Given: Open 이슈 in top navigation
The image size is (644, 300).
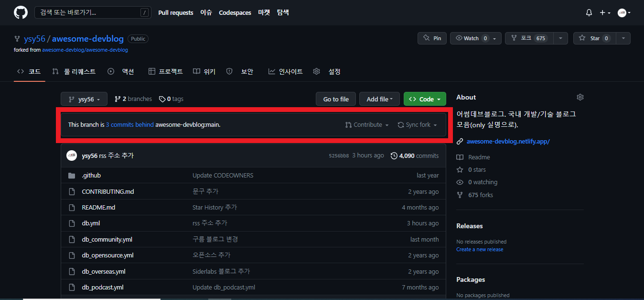Looking at the screenshot, I should pos(206,13).
